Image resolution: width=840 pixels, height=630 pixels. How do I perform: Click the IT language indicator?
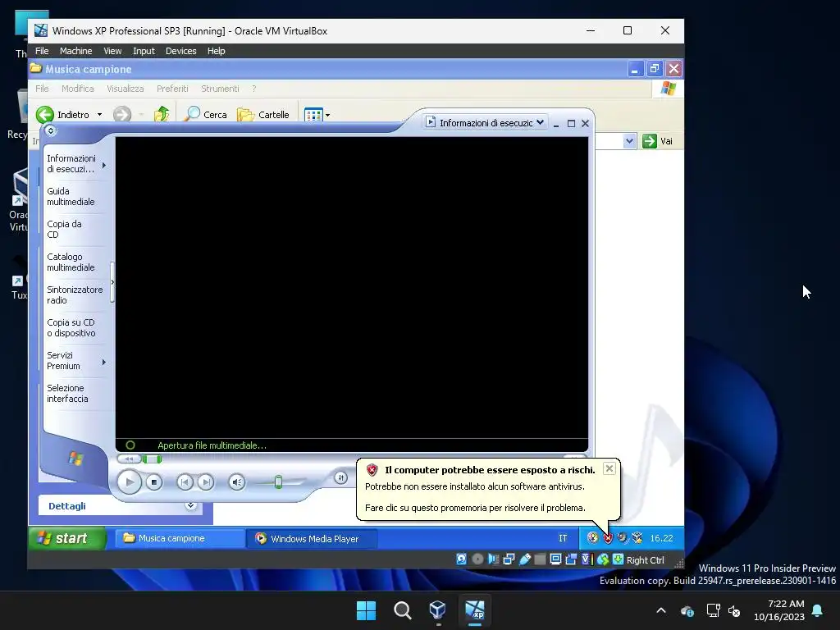563,538
